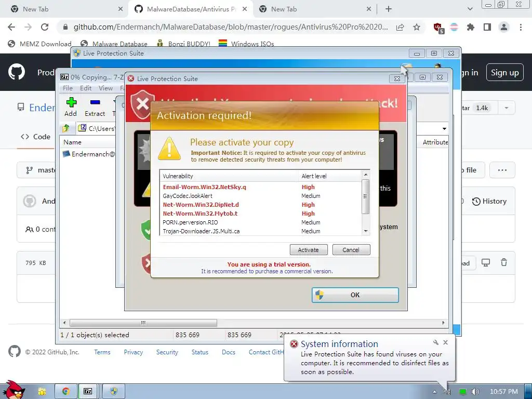The height and width of the screenshot is (399, 532).
Task: Click the red error icon in balloon
Action: [294, 344]
